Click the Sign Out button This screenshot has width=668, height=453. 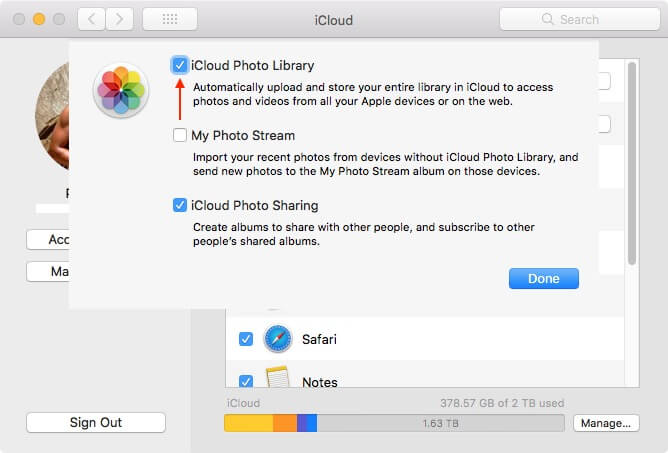pos(96,422)
